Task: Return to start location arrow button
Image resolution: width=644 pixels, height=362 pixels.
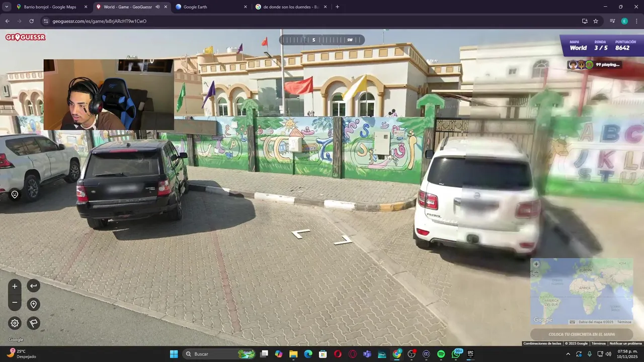Action: coord(33,286)
